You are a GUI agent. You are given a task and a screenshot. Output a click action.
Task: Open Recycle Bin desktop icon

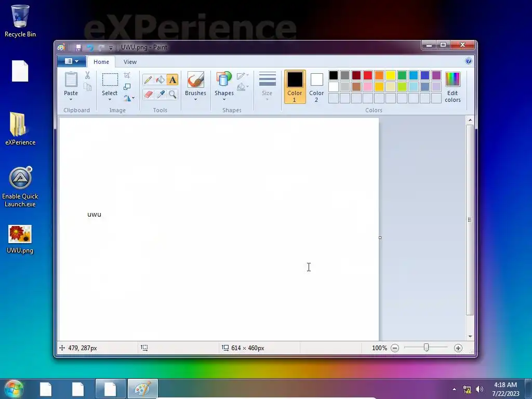[x=20, y=21]
